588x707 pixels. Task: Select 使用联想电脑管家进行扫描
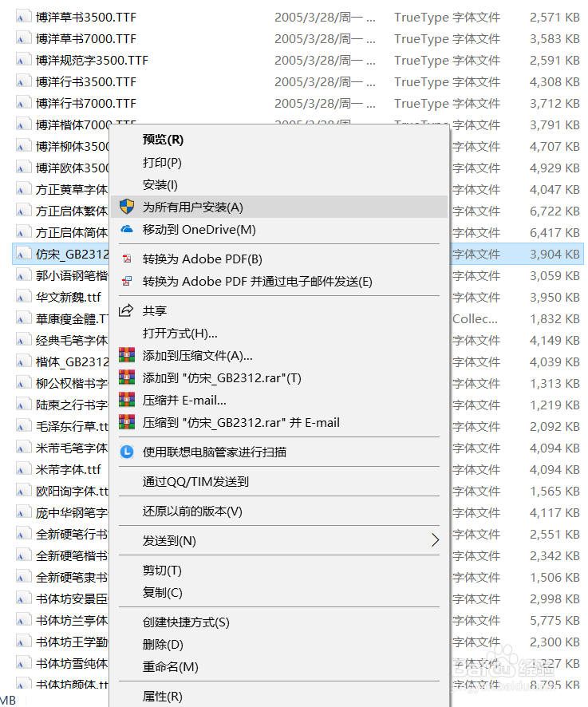pos(214,452)
